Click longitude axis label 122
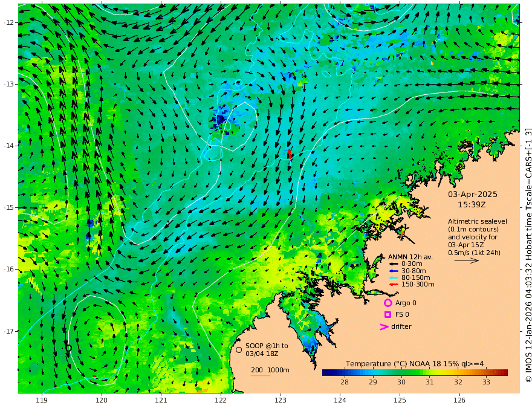532x411 pixels. coord(221,400)
